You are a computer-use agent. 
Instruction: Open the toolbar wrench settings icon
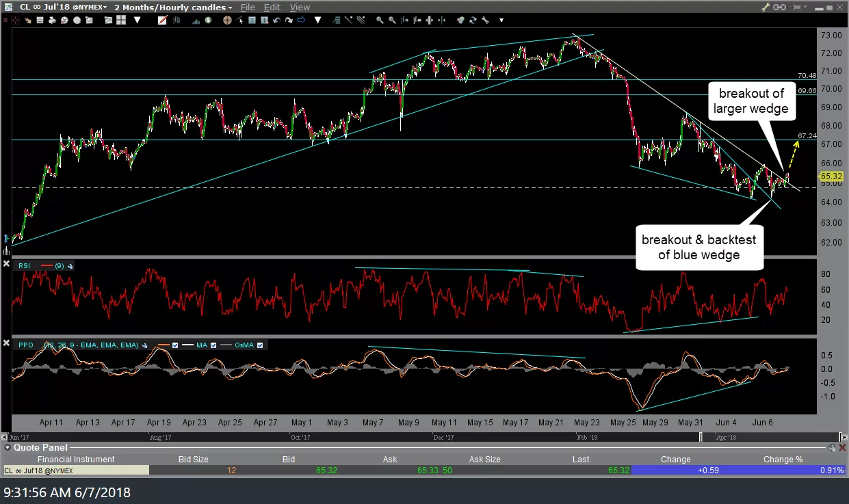485,21
